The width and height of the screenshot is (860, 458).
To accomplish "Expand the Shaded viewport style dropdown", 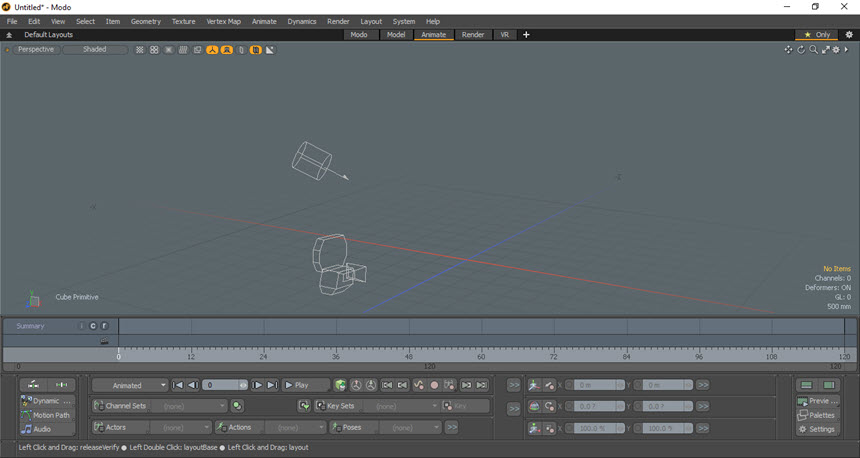I will (x=95, y=49).
